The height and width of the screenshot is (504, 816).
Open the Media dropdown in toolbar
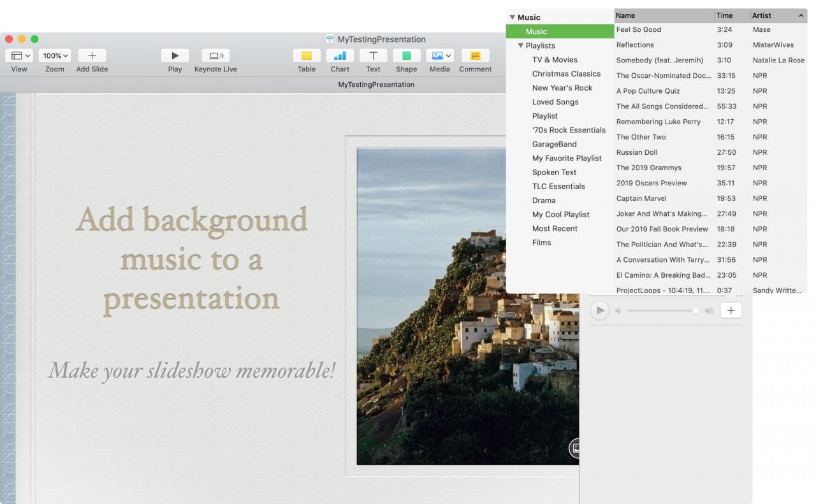tap(439, 56)
